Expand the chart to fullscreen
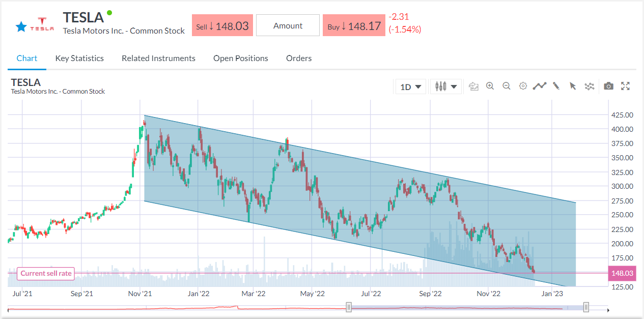644x319 pixels. point(625,86)
